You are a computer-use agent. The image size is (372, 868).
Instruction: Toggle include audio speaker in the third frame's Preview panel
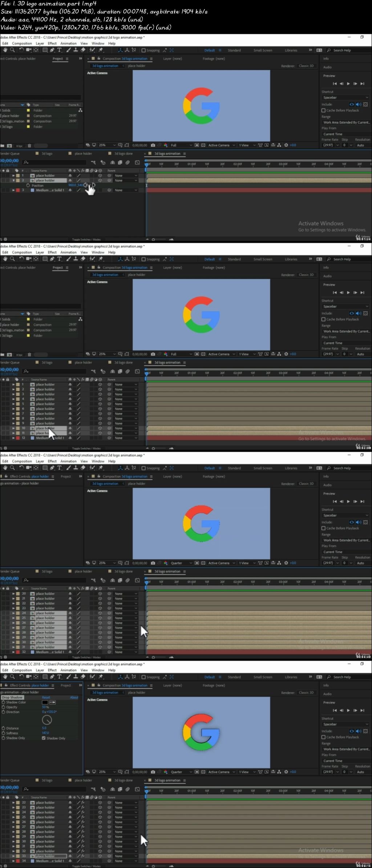pyautogui.click(x=359, y=522)
